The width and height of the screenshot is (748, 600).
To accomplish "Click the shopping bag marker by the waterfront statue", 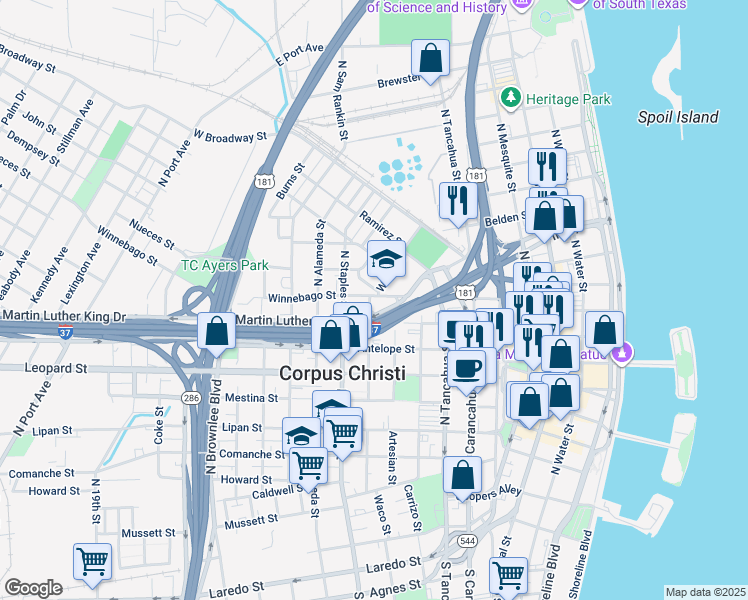I will 604,333.
